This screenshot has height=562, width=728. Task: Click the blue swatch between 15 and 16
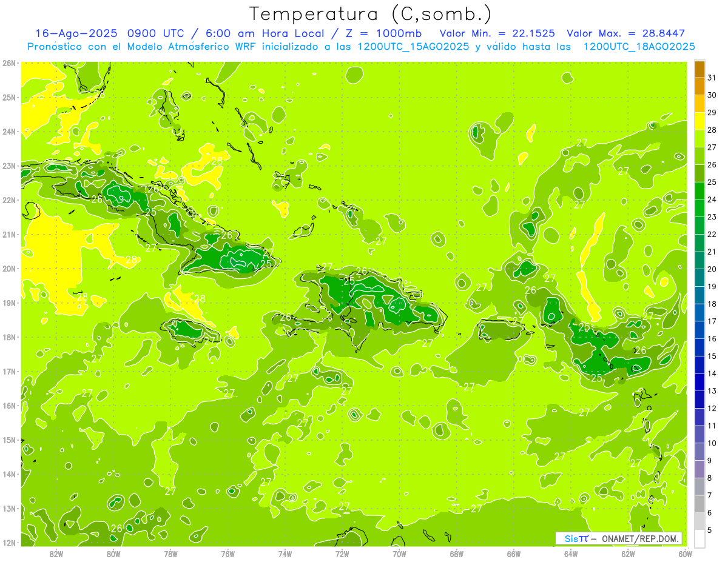pos(700,347)
